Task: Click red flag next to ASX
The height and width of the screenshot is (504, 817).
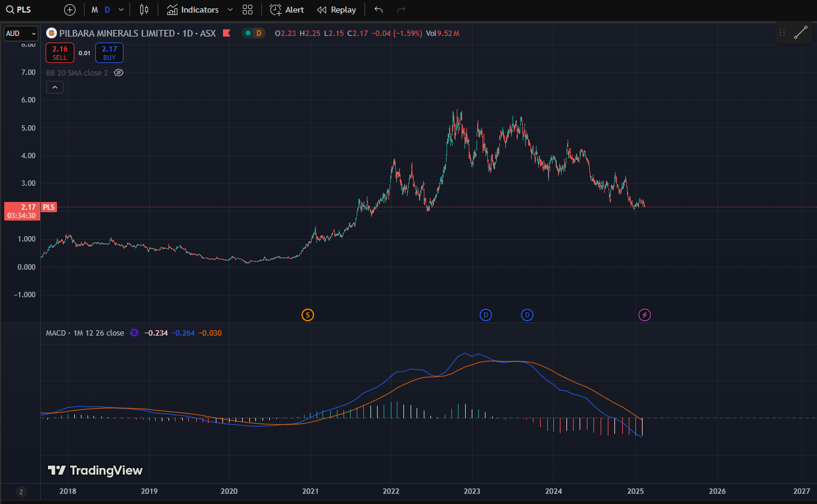Action: [227, 34]
